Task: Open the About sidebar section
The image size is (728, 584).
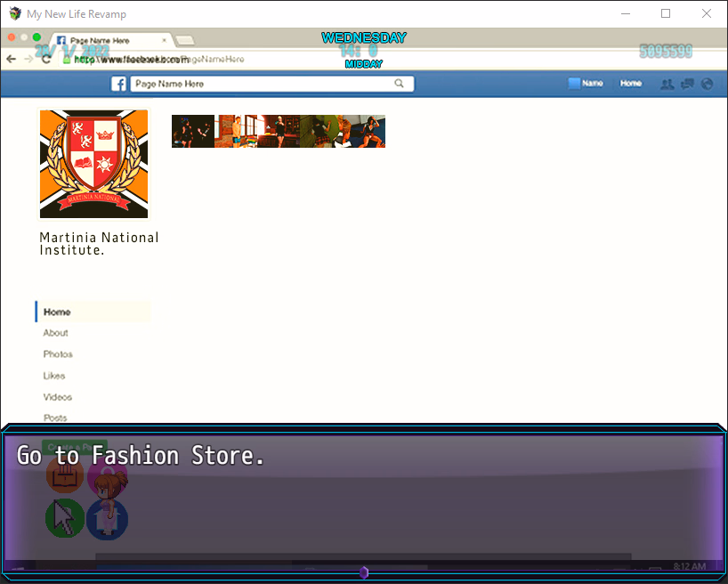Action: 55,333
